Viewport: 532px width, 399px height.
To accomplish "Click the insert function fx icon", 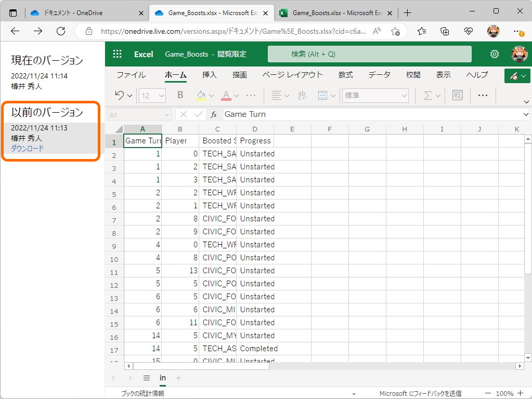I will click(x=213, y=115).
